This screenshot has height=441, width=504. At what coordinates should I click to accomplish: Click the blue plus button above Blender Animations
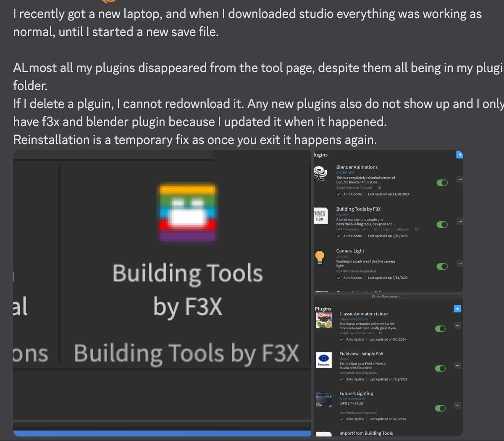[x=459, y=155]
